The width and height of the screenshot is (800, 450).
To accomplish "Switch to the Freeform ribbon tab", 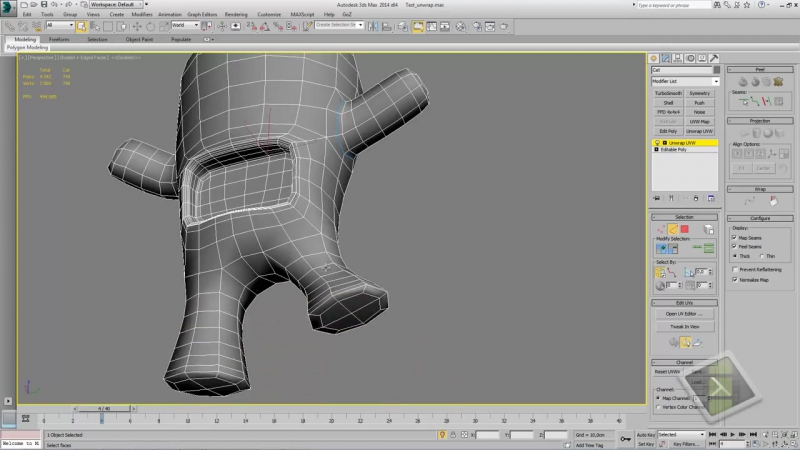I will pos(60,39).
